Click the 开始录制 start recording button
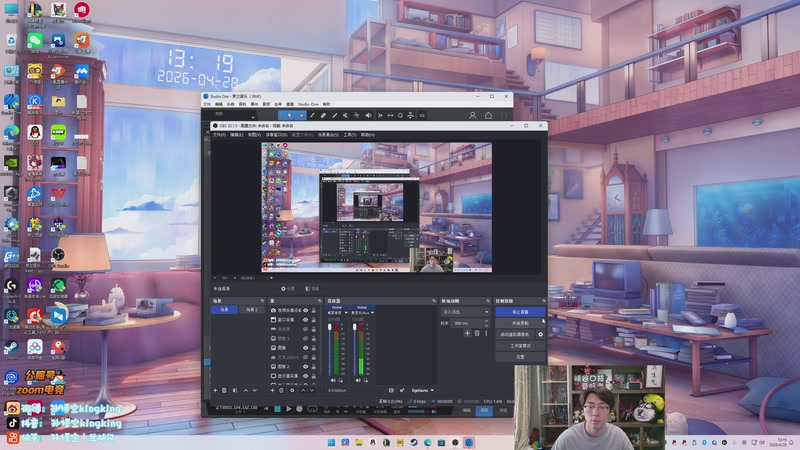This screenshot has width=800, height=450. pos(520,323)
